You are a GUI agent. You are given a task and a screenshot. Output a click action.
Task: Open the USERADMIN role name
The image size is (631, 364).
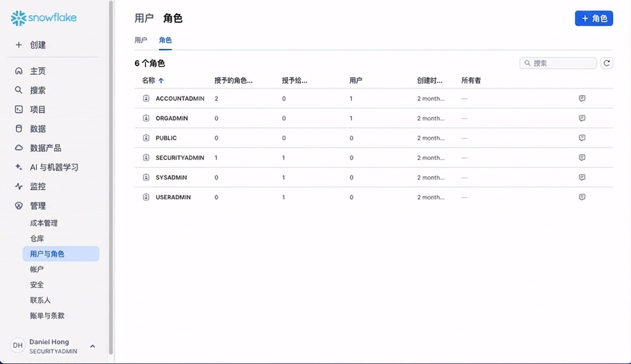coord(173,197)
